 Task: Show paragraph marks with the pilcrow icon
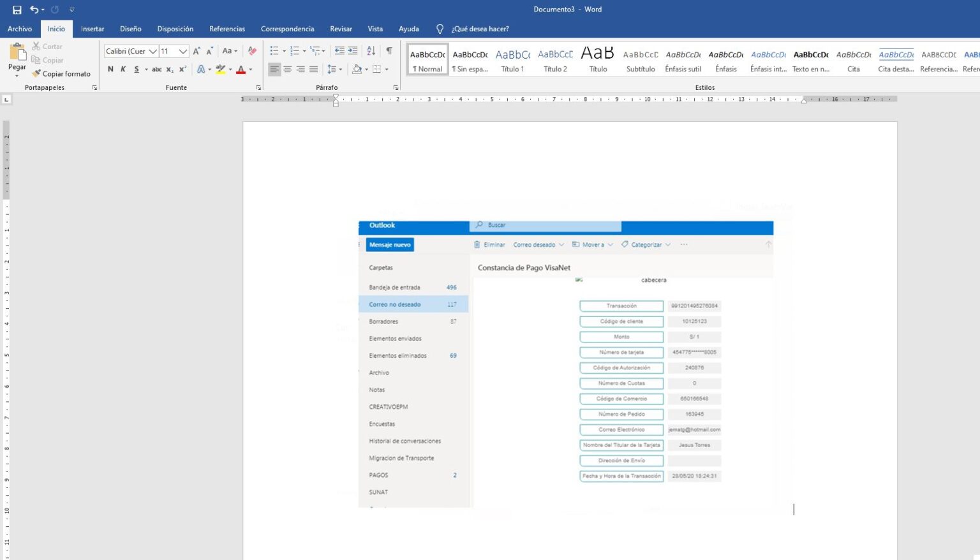(389, 51)
